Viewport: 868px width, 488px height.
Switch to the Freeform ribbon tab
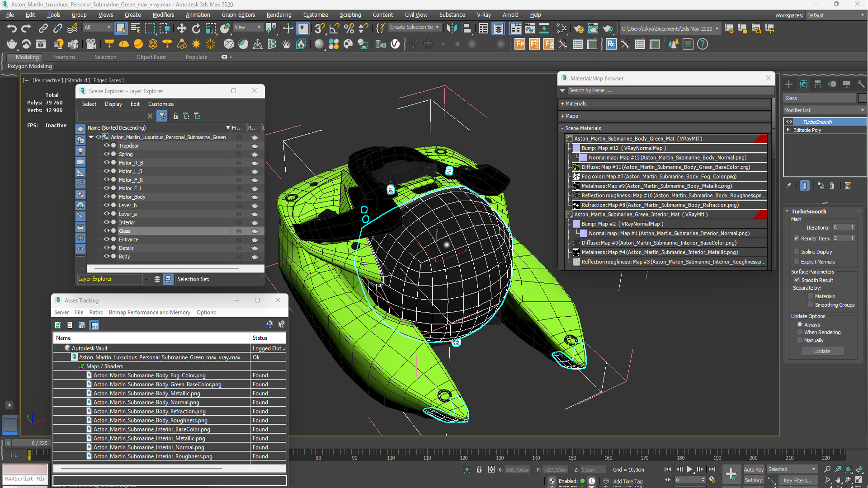point(64,57)
